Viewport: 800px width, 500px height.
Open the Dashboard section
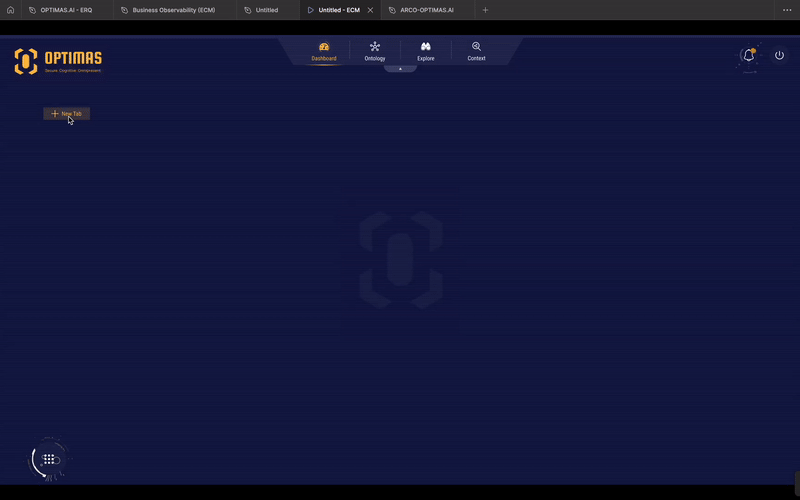[324, 52]
